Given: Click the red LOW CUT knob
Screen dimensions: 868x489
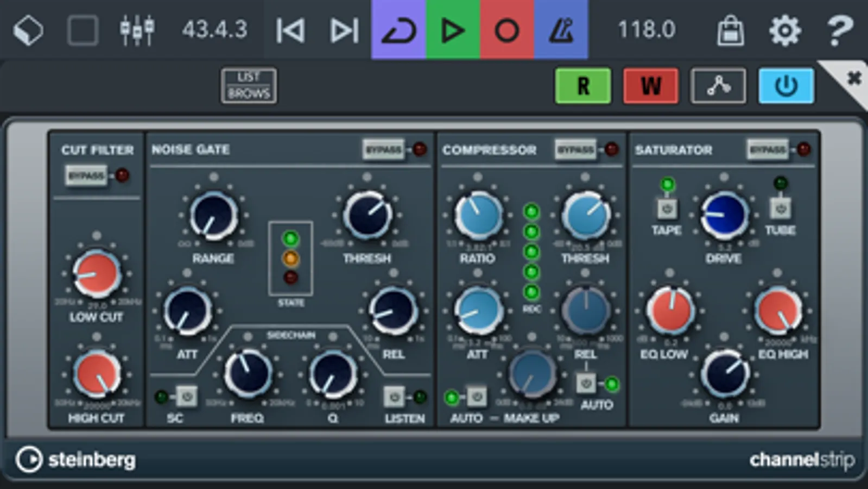Looking at the screenshot, I should [97, 273].
